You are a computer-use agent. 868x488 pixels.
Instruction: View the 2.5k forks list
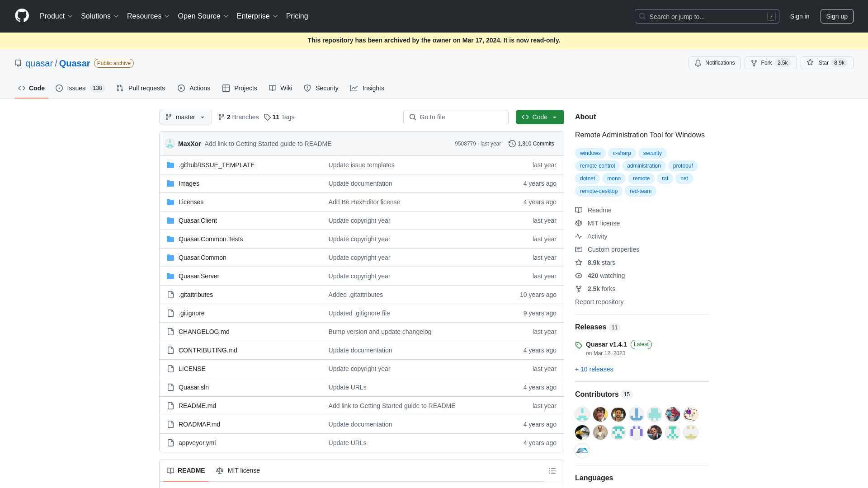[x=595, y=289]
